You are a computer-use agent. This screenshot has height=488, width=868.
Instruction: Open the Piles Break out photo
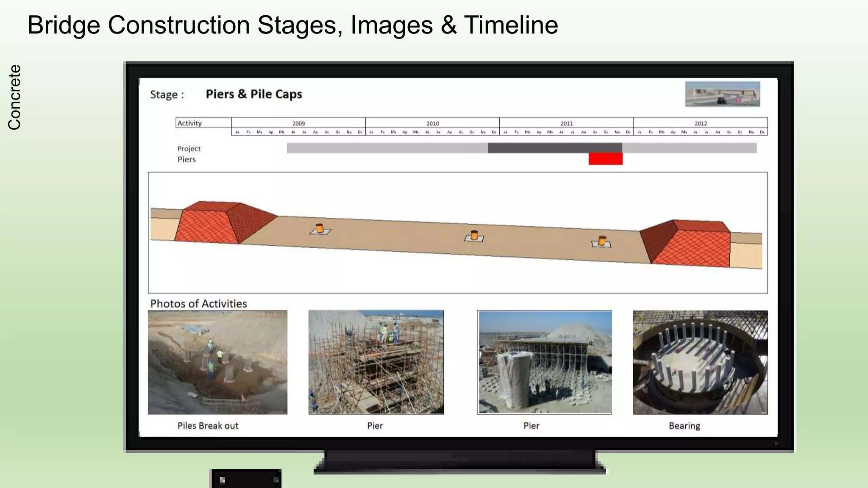click(217, 362)
